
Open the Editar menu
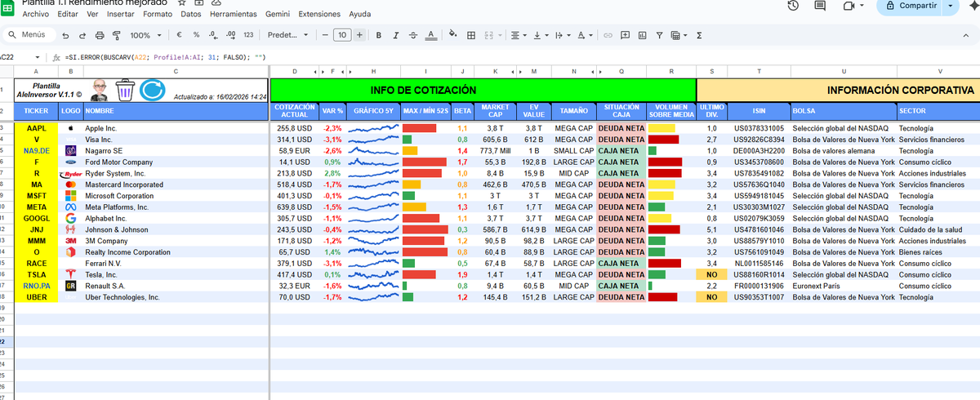(x=69, y=15)
